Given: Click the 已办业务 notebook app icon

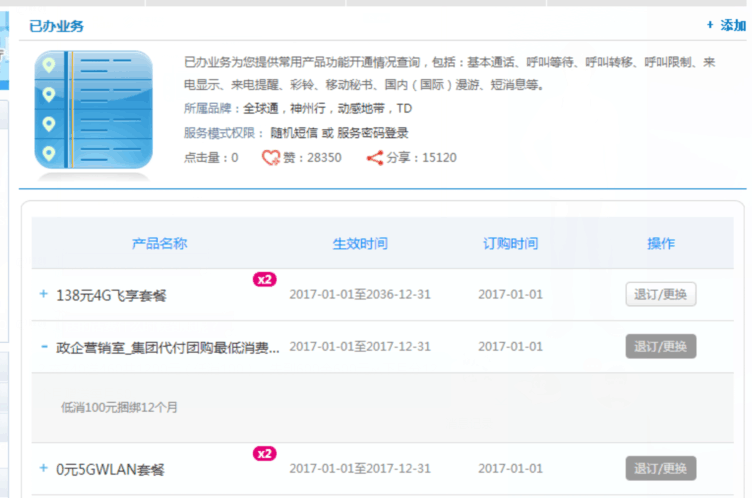Looking at the screenshot, I should [93, 110].
